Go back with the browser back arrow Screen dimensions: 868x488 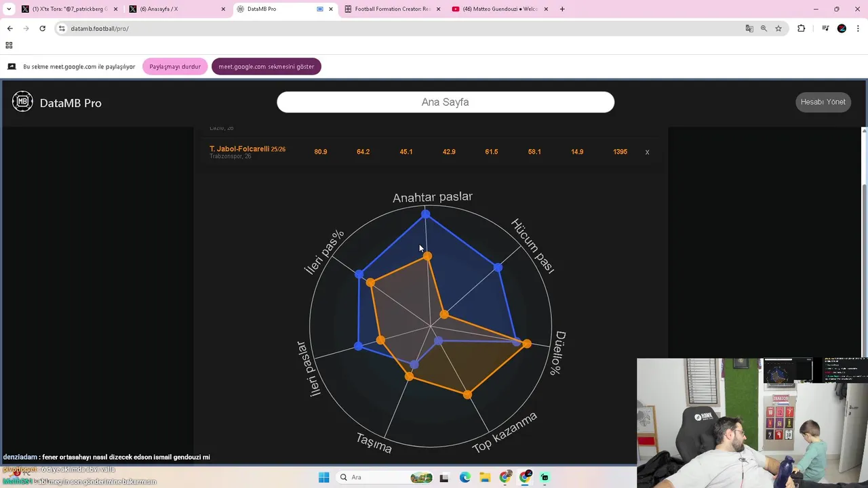(9, 28)
